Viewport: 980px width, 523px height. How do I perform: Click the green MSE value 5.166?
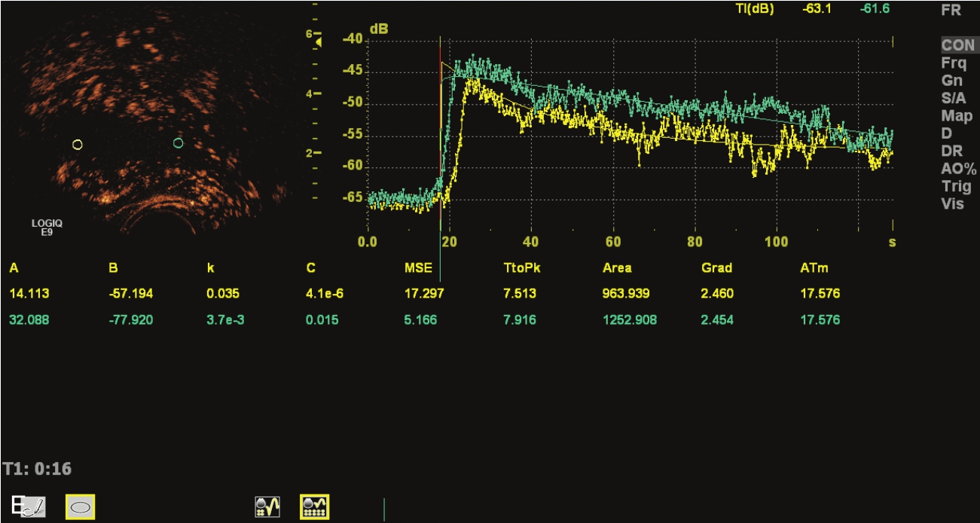(x=421, y=320)
